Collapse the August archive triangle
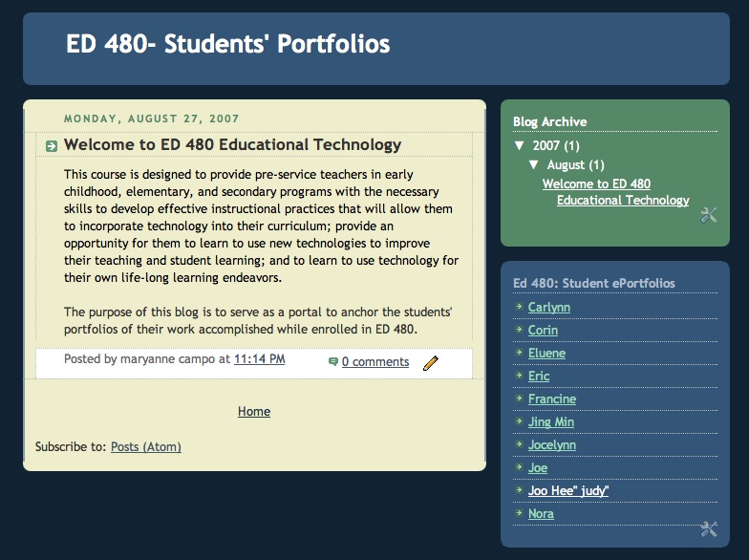This screenshot has width=749, height=560. [534, 165]
